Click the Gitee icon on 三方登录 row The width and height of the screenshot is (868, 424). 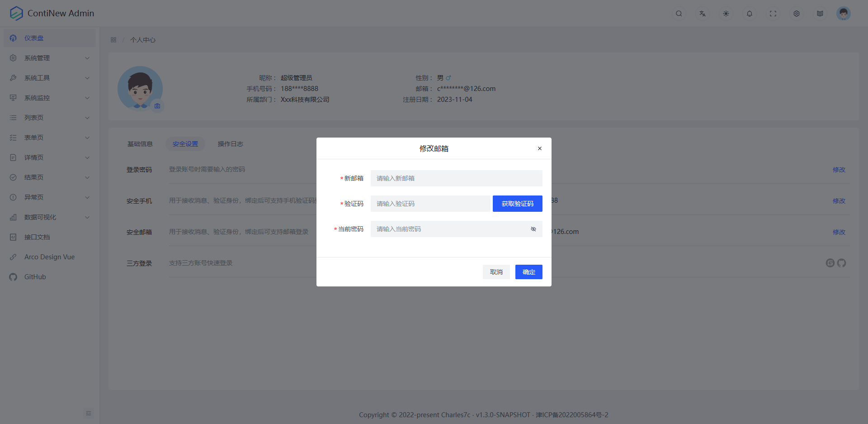pyautogui.click(x=830, y=263)
